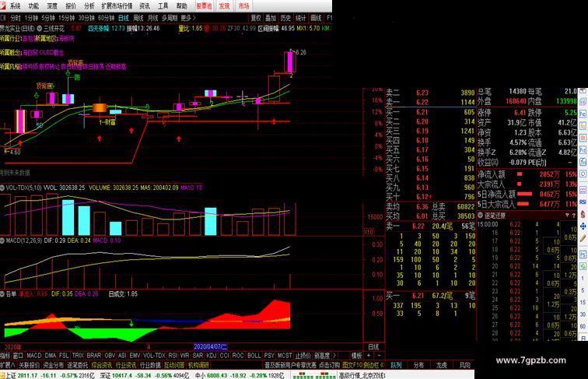Image resolution: width=588 pixels, height=379 pixels.
Task: Select the TRIX indicator tab
Action: (x=78, y=356)
